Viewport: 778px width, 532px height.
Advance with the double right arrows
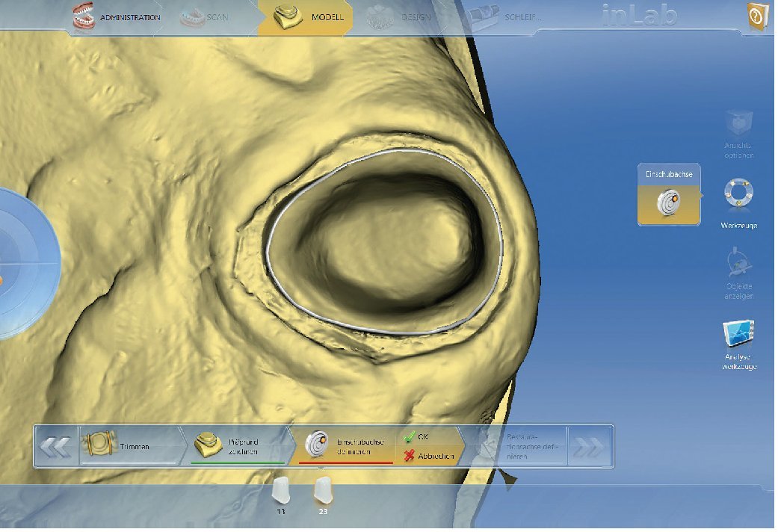tap(590, 447)
